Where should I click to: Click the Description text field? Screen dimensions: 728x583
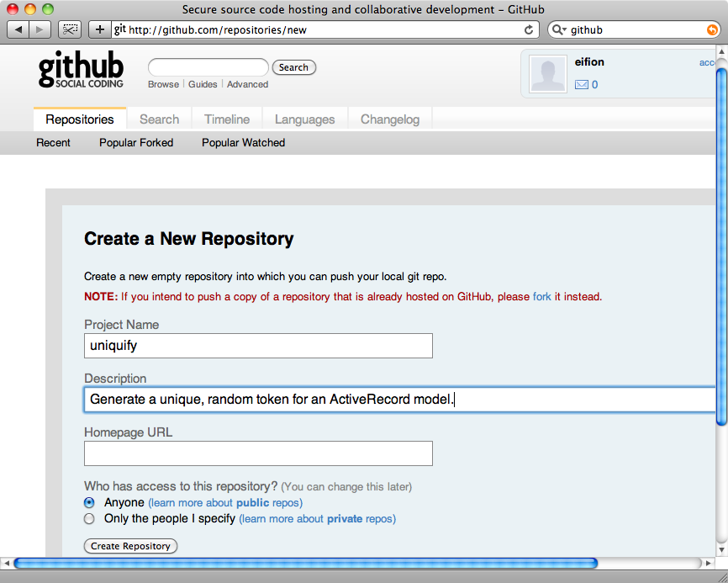pyautogui.click(x=400, y=400)
